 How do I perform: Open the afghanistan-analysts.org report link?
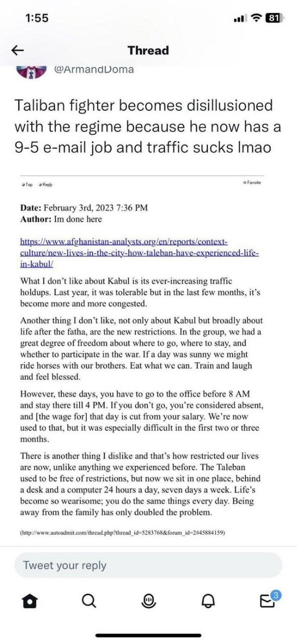point(139,250)
